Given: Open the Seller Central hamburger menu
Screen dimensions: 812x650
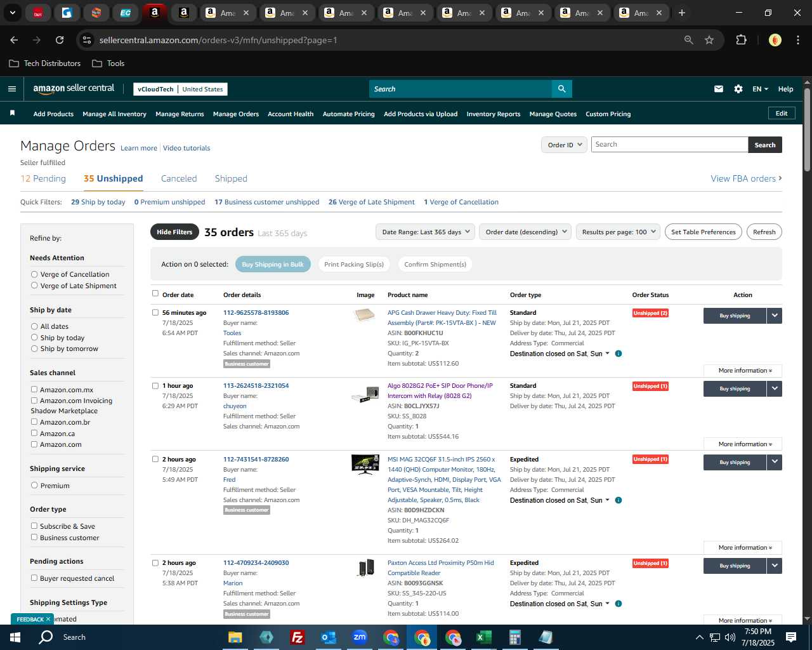Looking at the screenshot, I should click(11, 89).
